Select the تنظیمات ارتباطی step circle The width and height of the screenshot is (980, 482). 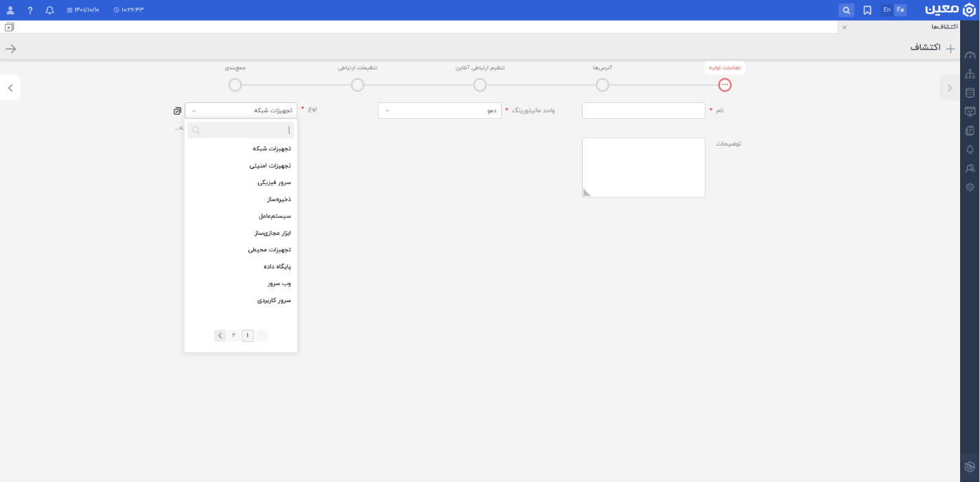(x=358, y=85)
